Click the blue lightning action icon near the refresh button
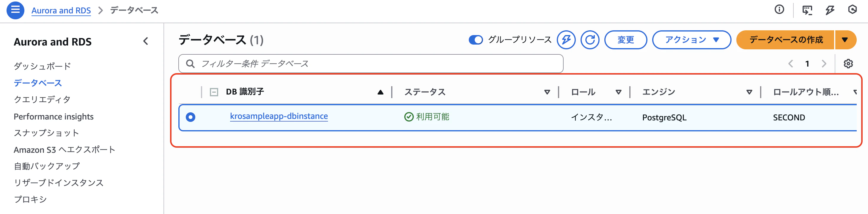 click(567, 40)
